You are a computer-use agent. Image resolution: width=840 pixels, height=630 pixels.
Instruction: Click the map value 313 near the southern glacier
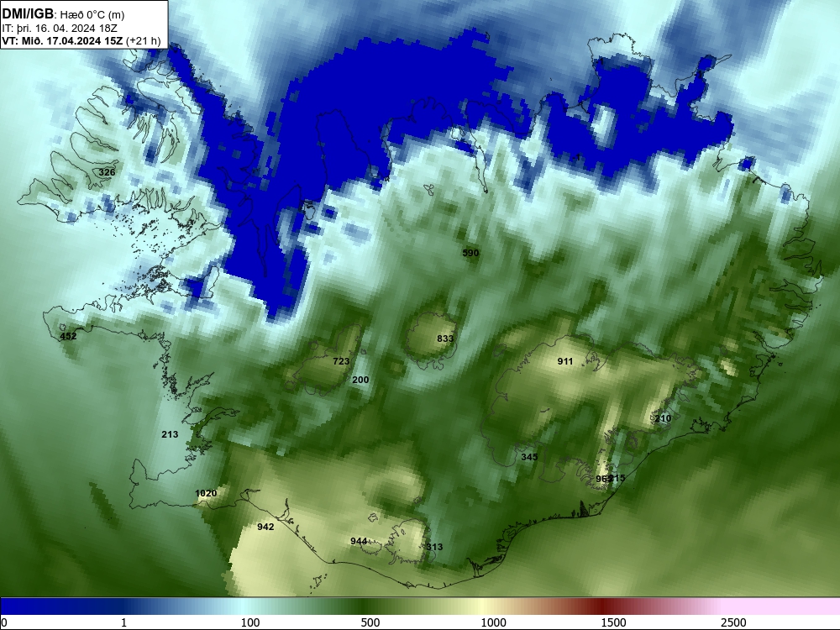(x=434, y=547)
